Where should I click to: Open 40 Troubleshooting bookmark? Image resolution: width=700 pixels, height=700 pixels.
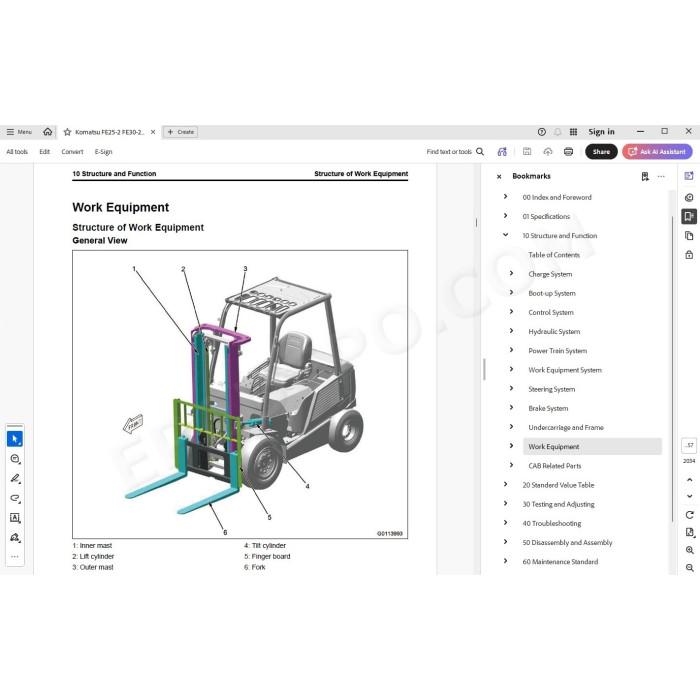tap(552, 524)
